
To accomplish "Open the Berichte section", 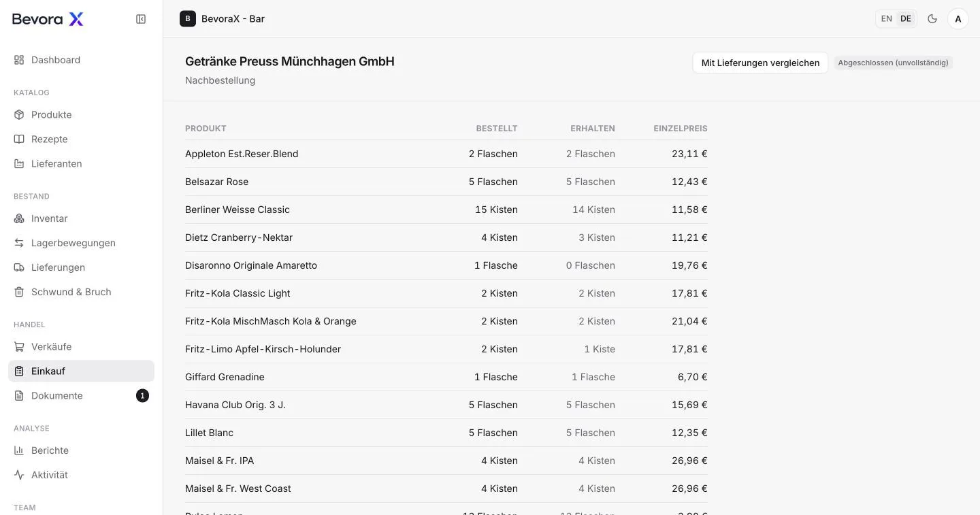I will pyautogui.click(x=82, y=450).
